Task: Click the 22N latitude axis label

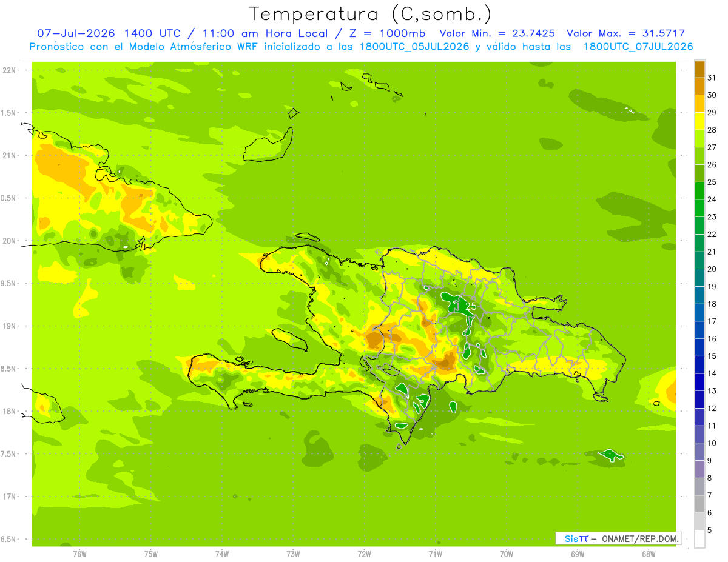Action: [x=9, y=70]
